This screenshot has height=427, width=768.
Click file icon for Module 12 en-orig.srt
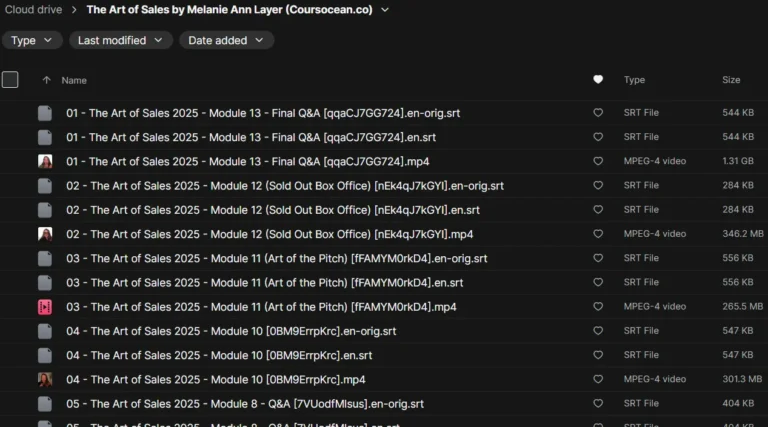[x=45, y=186]
